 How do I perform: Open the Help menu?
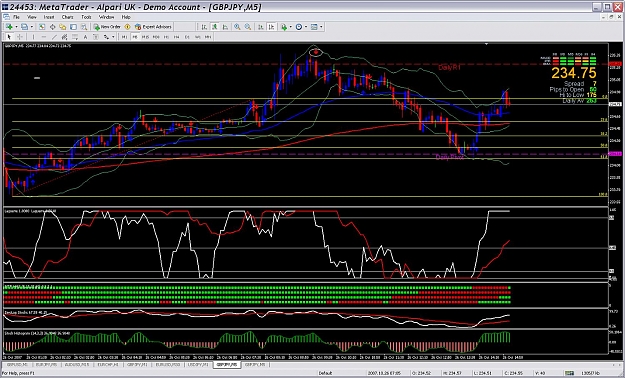click(x=126, y=17)
